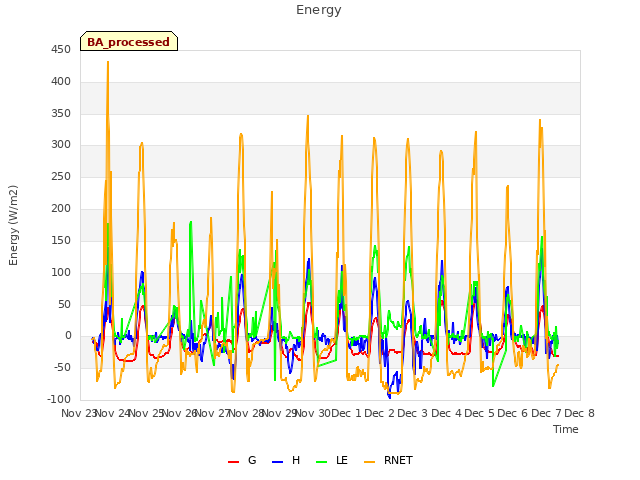Screen dimensions: 640x480
Task: Click the Nov 23 x-axis date label
Action: tap(79, 413)
